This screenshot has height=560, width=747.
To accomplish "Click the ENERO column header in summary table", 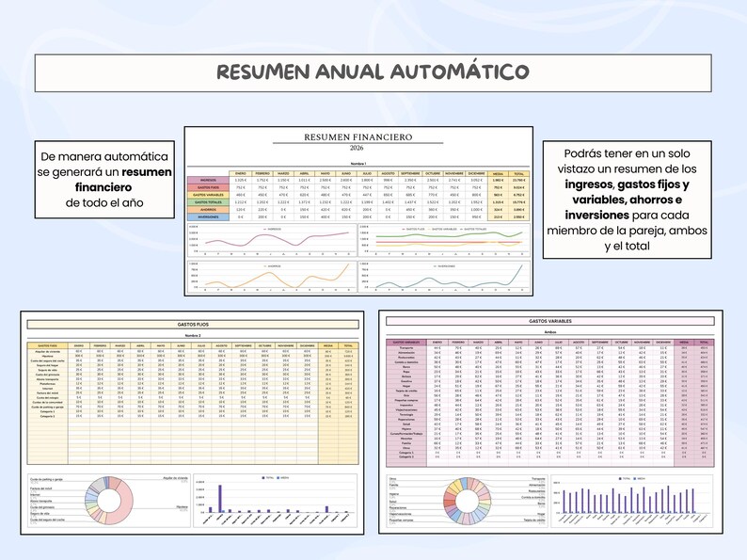I will tap(241, 173).
